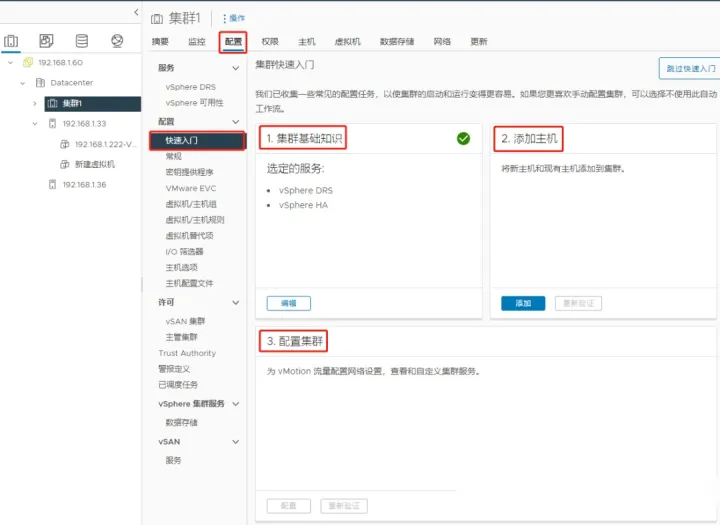Select 警报定义 menu item
Viewport: 720px width, 525px height.
click(x=174, y=369)
